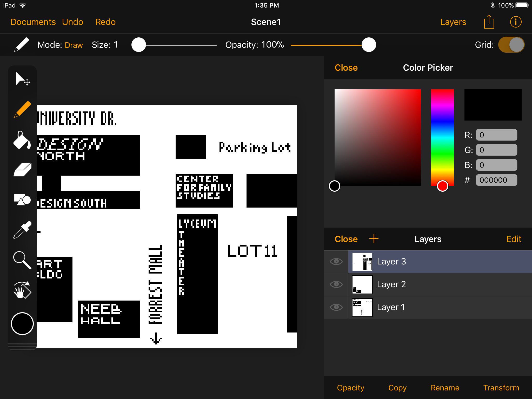The height and width of the screenshot is (399, 532).
Task: Select the orange pencil draw tool
Action: (x=22, y=109)
